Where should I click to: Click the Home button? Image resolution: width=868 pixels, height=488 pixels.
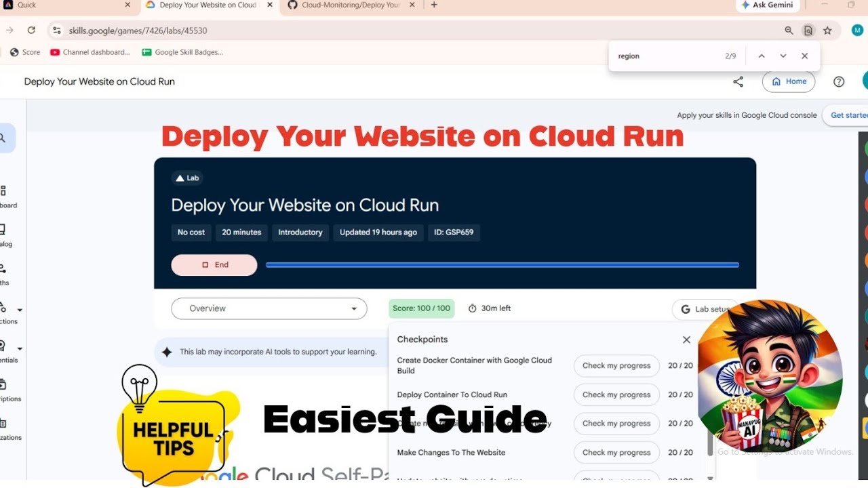[x=789, y=81]
